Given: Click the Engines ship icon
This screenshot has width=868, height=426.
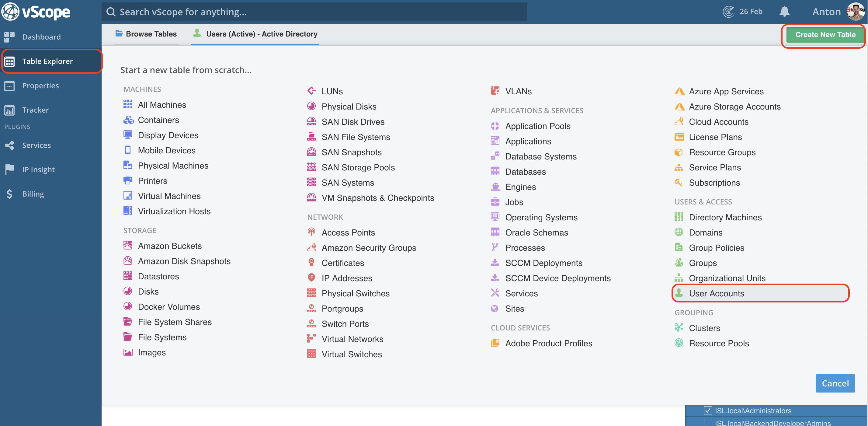Looking at the screenshot, I should [495, 187].
